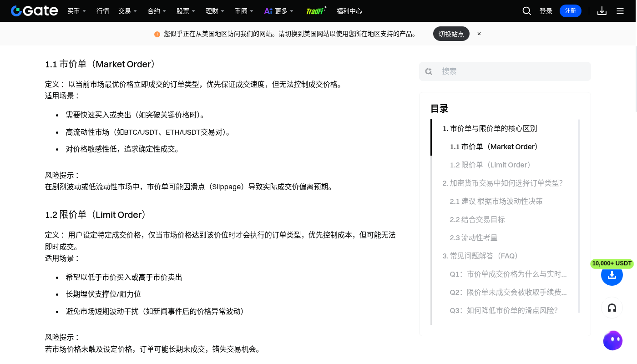The image size is (637, 364).
Task: Jump to 1.2 限价单 (Limit Order) in contents
Action: [490, 165]
